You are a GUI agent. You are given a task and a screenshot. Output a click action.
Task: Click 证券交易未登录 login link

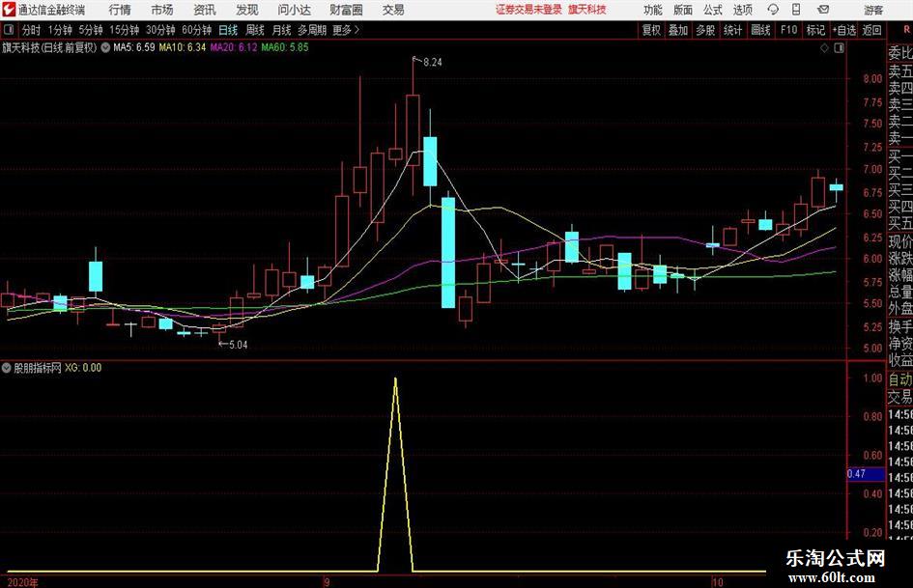[528, 10]
